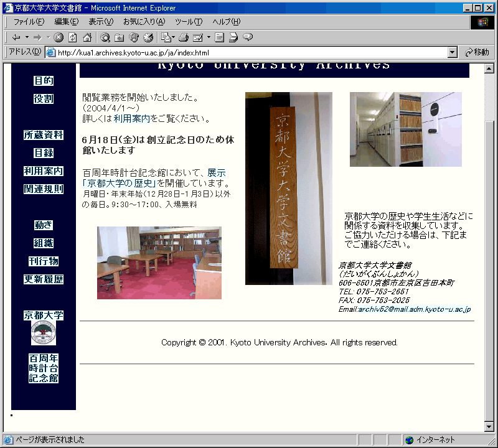Open the 表示(V) menu
This screenshot has height=448, width=498.
(101, 22)
